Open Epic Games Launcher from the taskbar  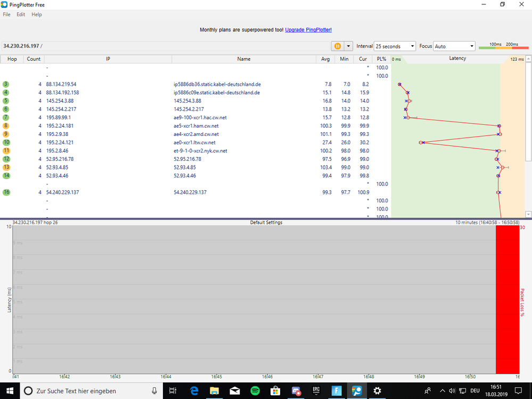click(316, 391)
